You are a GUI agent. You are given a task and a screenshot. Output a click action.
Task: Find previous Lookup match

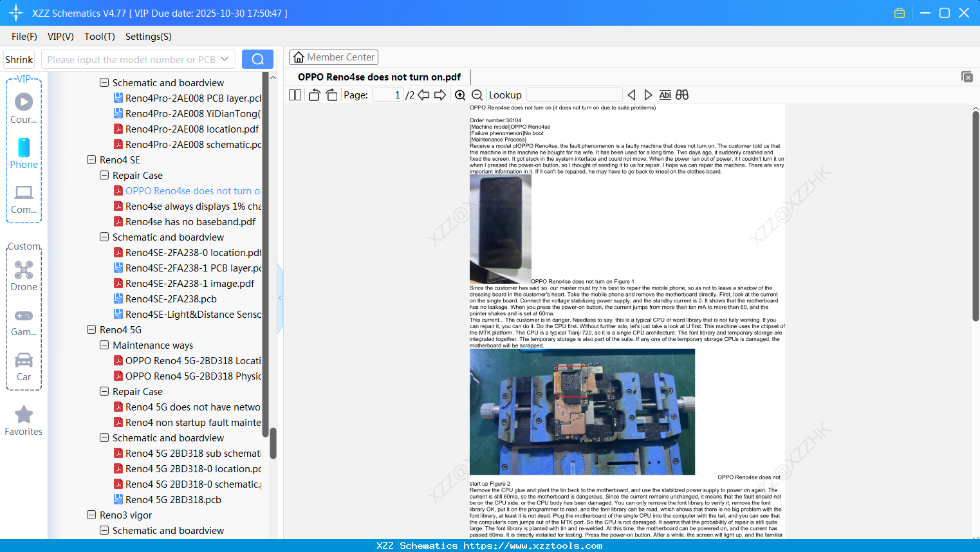[631, 95]
